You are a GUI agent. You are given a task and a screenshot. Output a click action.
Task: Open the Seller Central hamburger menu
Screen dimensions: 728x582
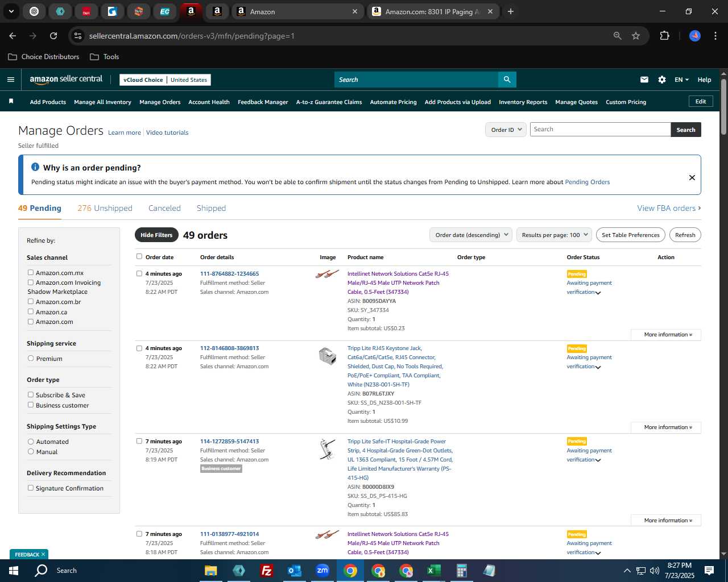pyautogui.click(x=11, y=80)
